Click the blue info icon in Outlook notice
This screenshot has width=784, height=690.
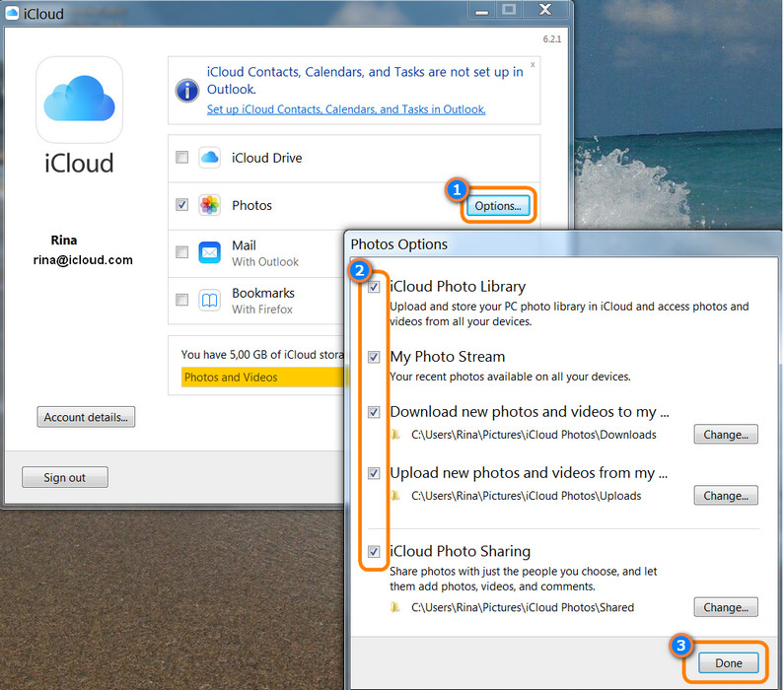pyautogui.click(x=187, y=91)
